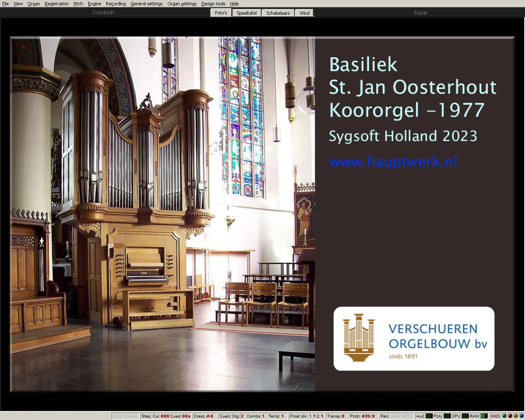Select the Wind tab
Viewport: 525px width, 420px height.
click(304, 13)
